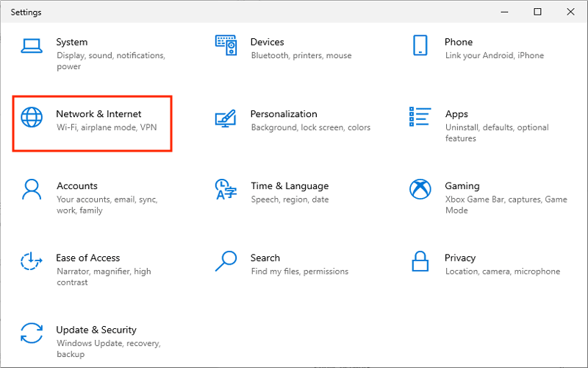Open the Ease of Access icon
The height and width of the screenshot is (368, 588).
coord(32,261)
